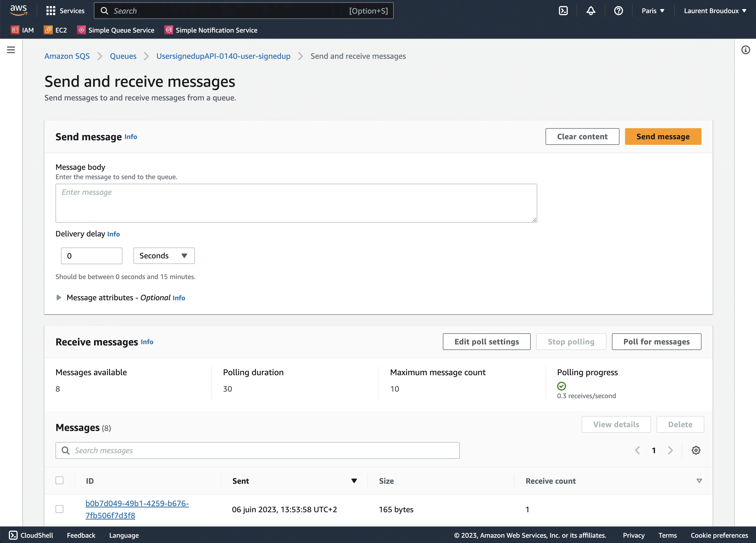Click into the message body text area
The height and width of the screenshot is (543, 756).
(296, 203)
